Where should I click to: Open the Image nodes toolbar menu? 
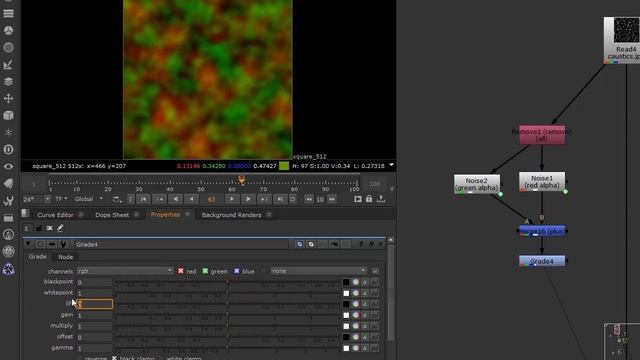coord(8,13)
